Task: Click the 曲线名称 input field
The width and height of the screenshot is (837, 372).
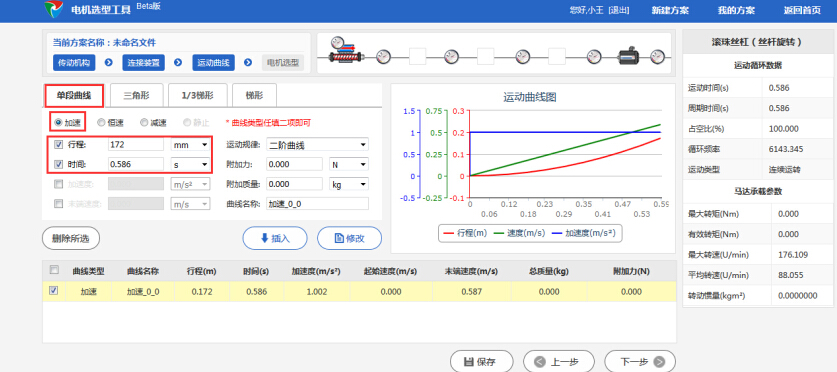Action: click(318, 204)
